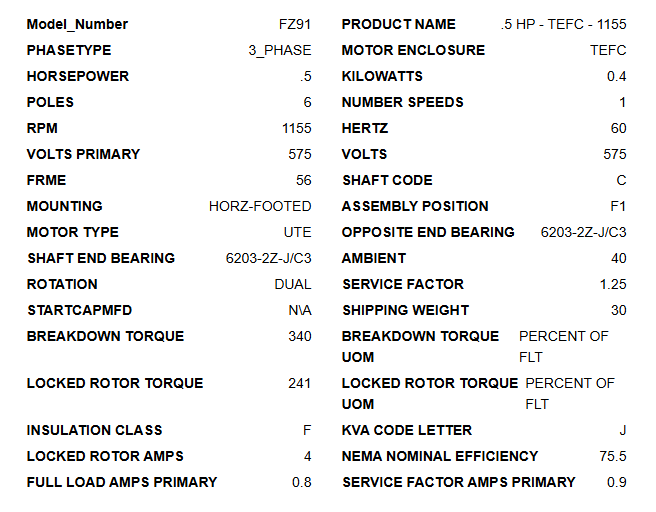Screen dimensions: 656x512
Task: Click the SHAFT END BEARING label
Action: point(101,258)
